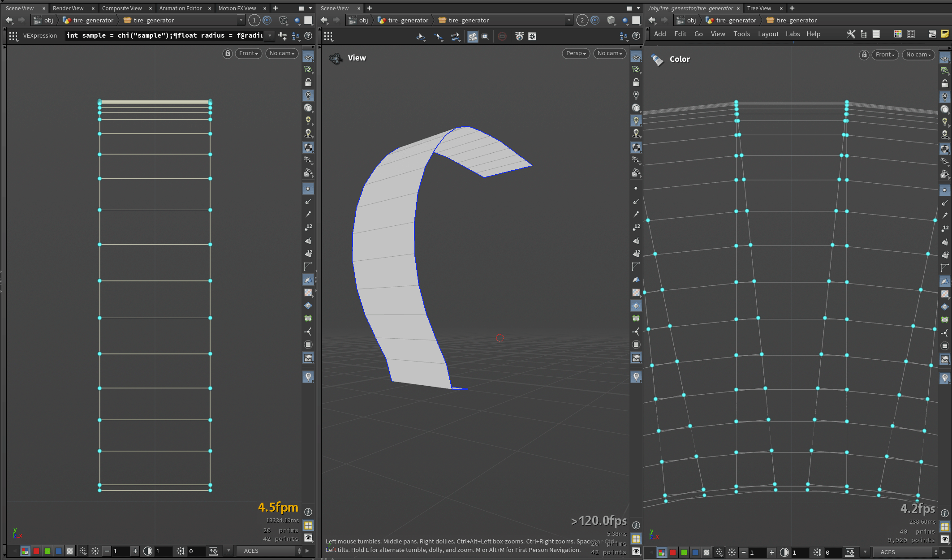Open the Color tool icon in right viewport

pos(657,59)
